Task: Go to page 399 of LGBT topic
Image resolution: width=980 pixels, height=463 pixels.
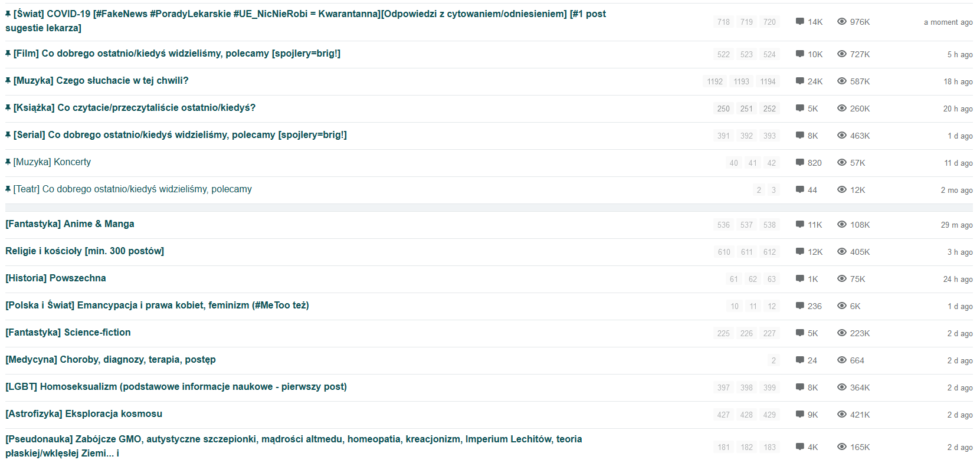Action: 769,388
